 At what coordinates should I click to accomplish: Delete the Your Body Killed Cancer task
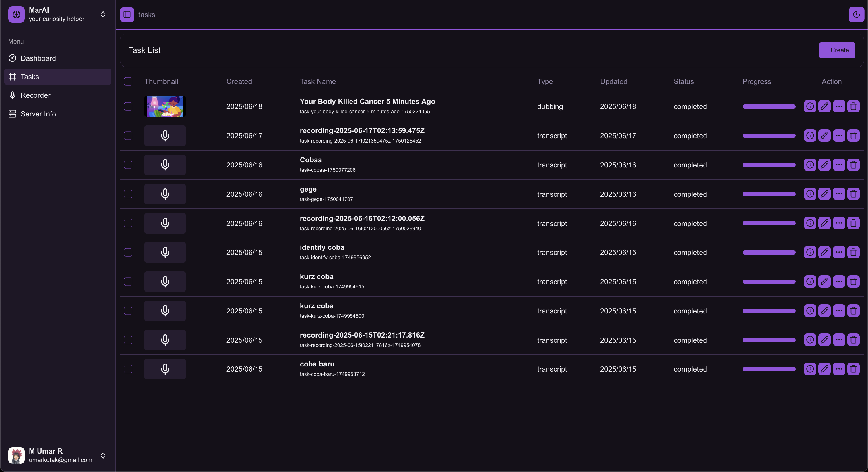[x=854, y=106]
